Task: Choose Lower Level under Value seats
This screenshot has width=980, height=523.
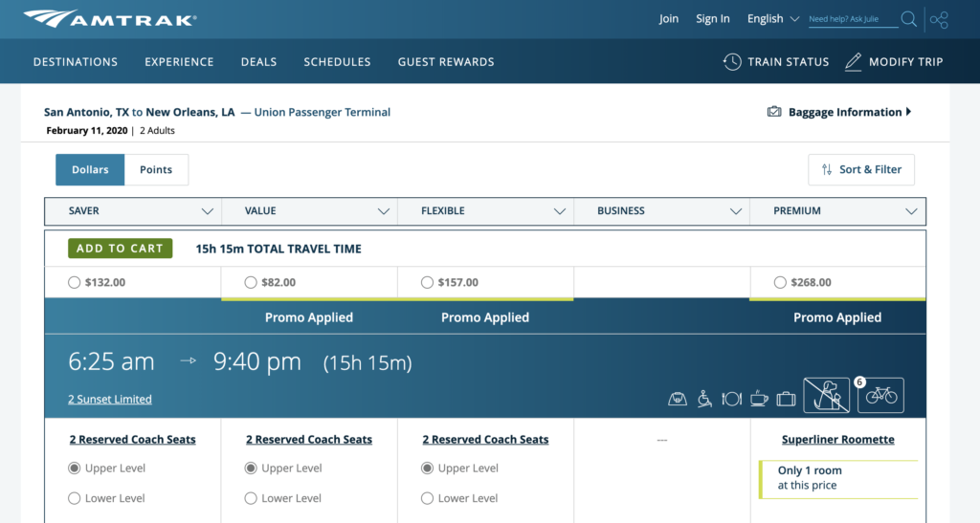Action: [x=251, y=498]
